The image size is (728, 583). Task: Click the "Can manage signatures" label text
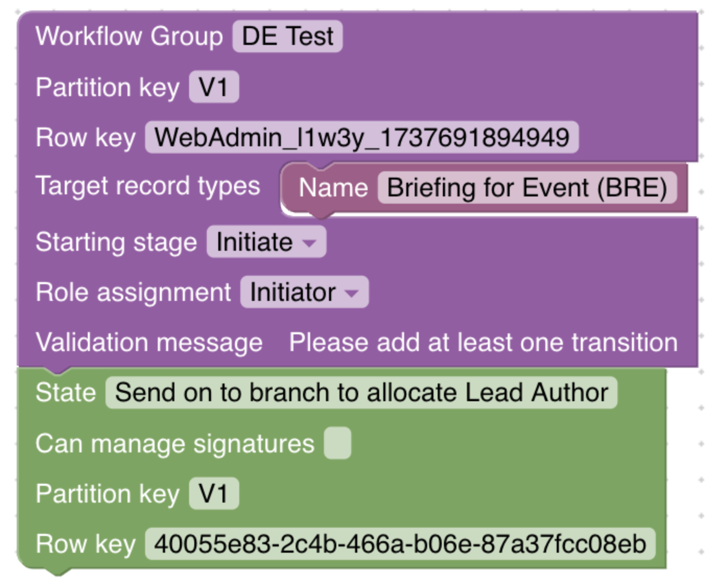coord(175,444)
